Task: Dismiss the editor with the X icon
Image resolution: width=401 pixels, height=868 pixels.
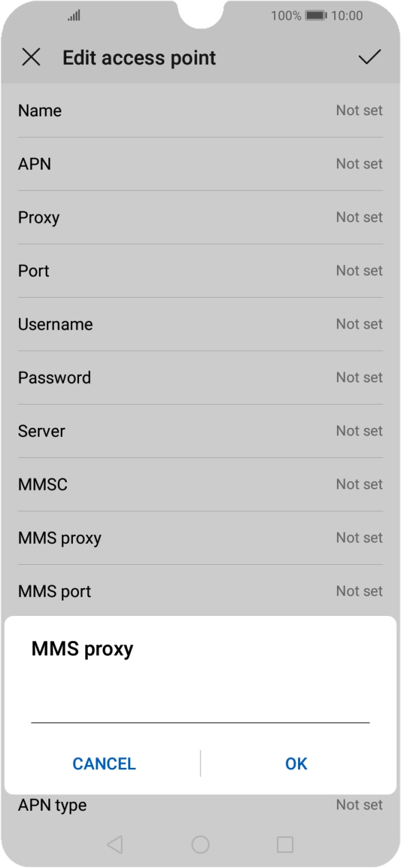Action: [31, 58]
